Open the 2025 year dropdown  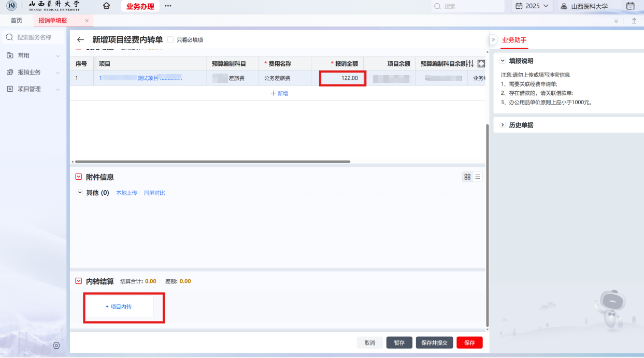coord(532,6)
